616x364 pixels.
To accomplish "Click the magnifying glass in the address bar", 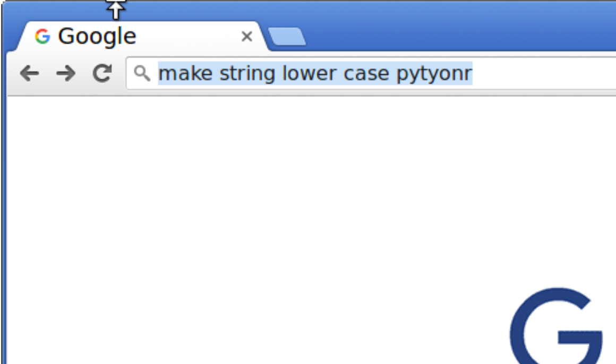I will [142, 73].
